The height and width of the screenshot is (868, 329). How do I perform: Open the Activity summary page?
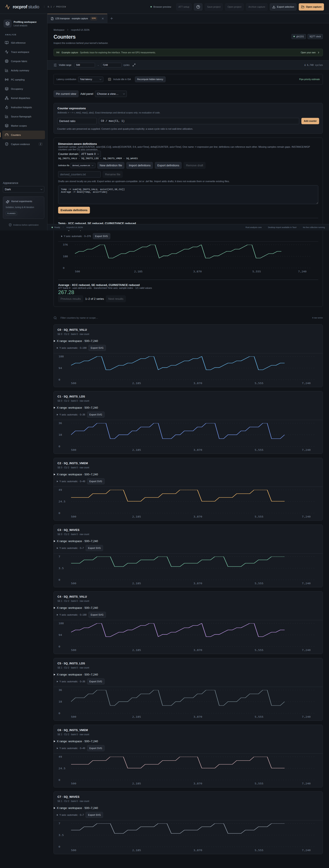(x=23, y=70)
